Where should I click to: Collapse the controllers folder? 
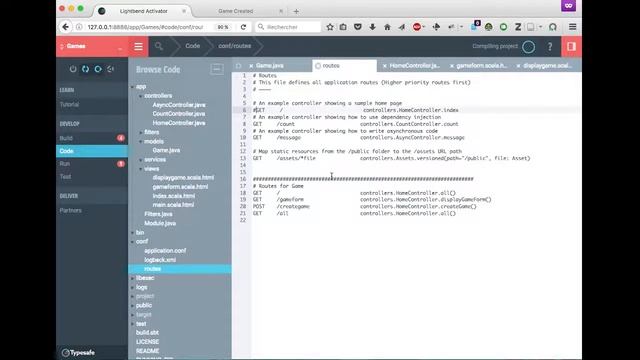tap(140, 96)
